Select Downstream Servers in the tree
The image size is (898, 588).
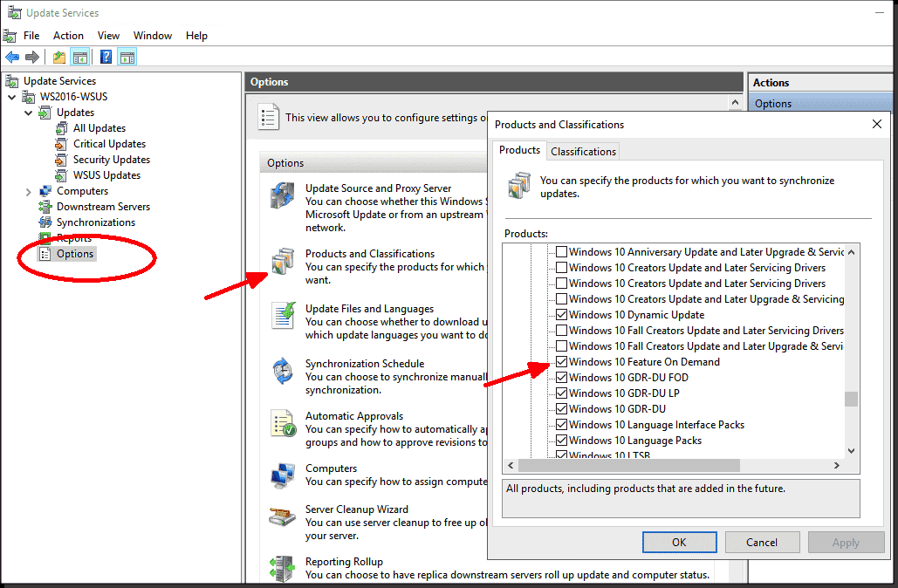[103, 207]
